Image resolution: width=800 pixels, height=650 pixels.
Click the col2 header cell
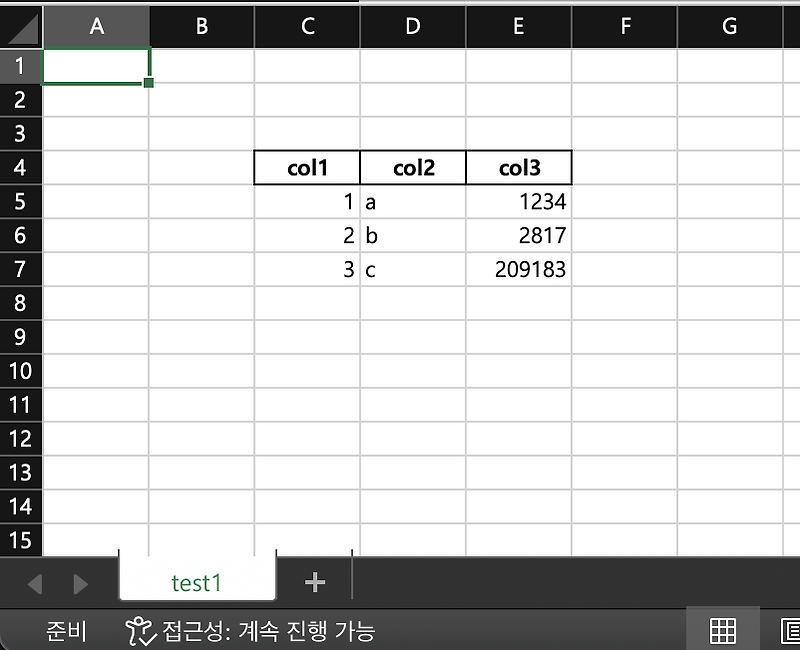[x=413, y=167]
